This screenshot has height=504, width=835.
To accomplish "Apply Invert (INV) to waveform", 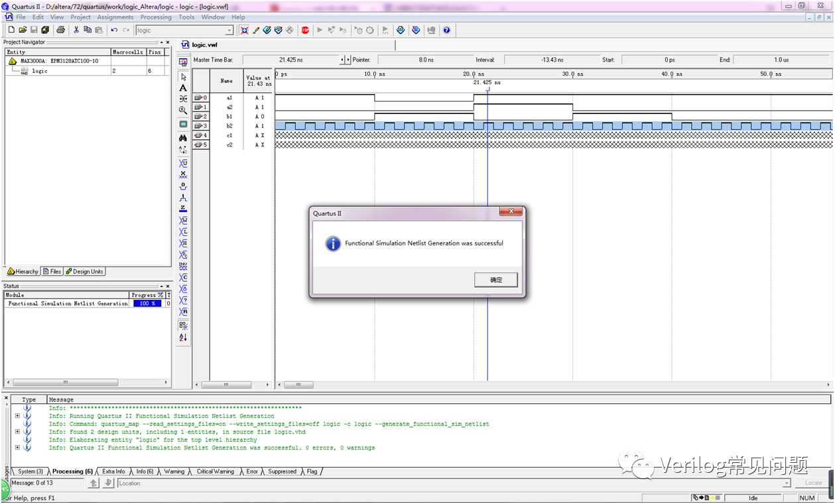I will pyautogui.click(x=183, y=266).
